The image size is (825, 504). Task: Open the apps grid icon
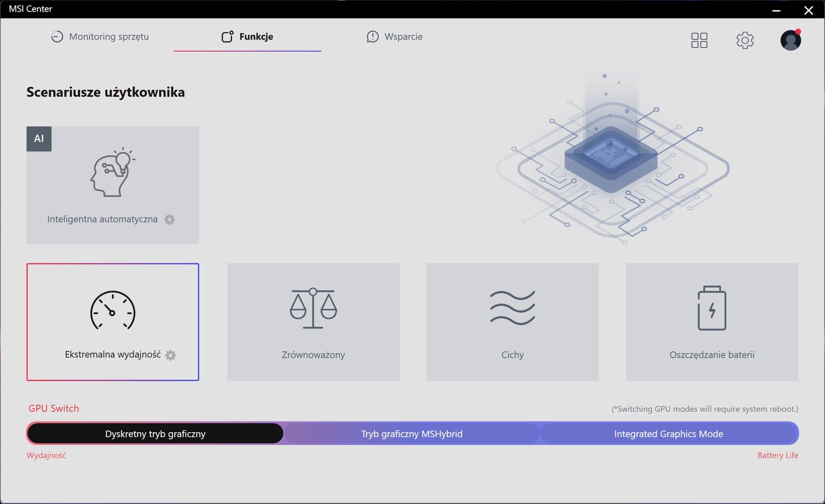[x=699, y=40]
